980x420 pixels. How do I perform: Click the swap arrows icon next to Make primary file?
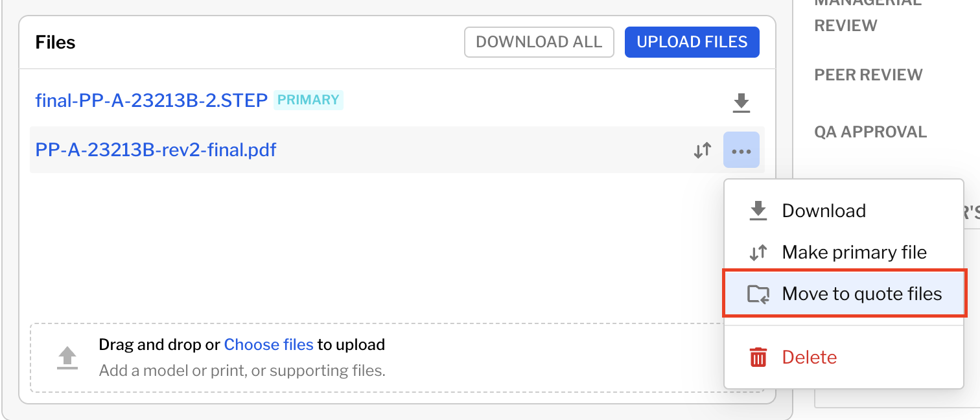(757, 251)
